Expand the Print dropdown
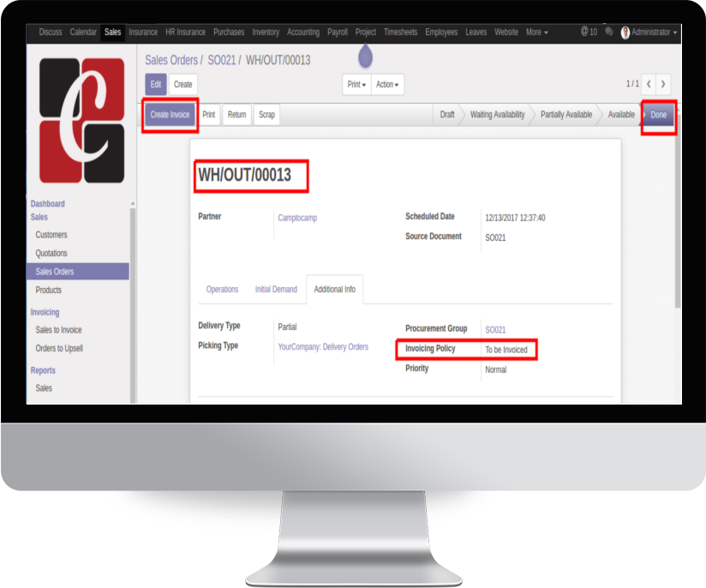706x588 pixels. coord(356,84)
